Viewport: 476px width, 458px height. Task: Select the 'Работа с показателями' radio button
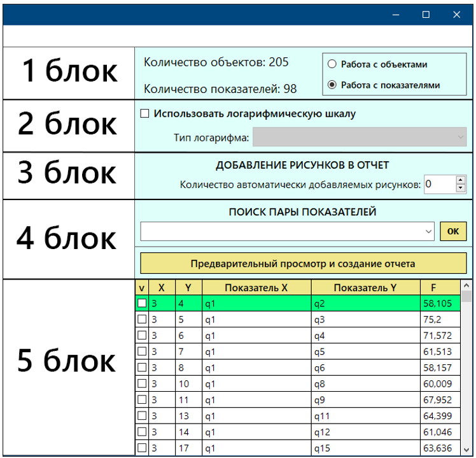pos(332,85)
